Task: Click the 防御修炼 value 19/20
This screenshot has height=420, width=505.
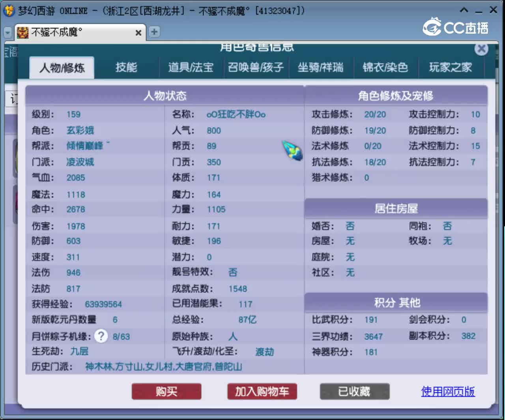Action: point(375,131)
